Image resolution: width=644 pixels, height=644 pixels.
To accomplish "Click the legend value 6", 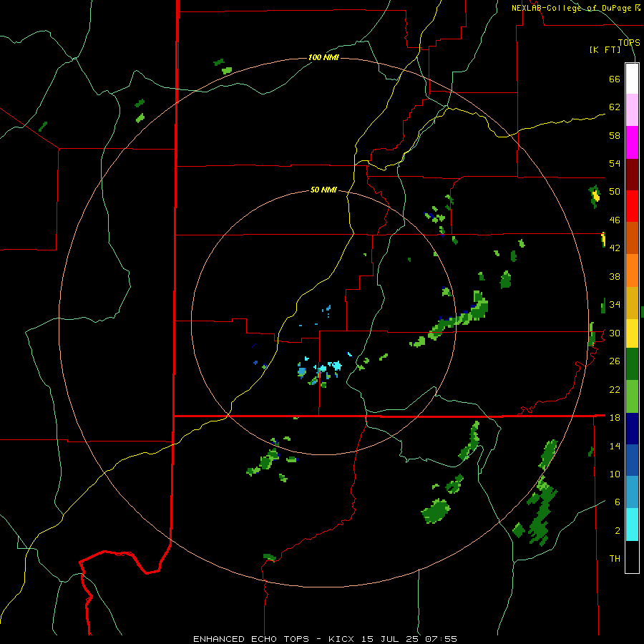I will coord(618,502).
